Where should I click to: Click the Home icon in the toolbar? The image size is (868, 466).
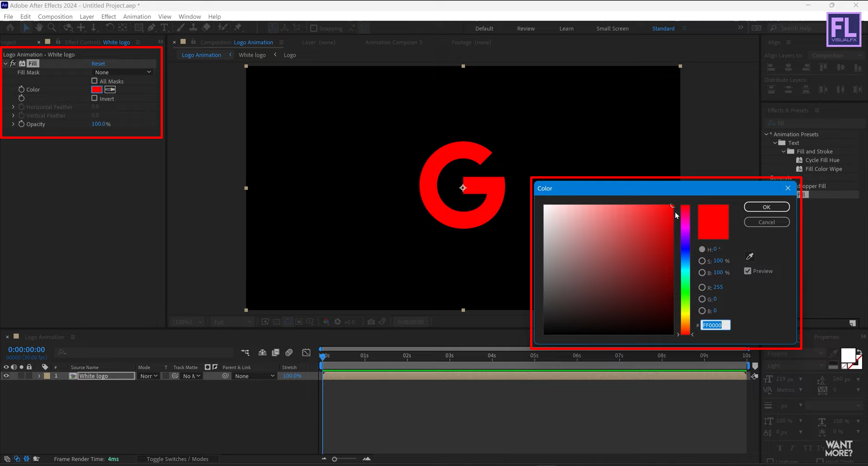point(10,28)
